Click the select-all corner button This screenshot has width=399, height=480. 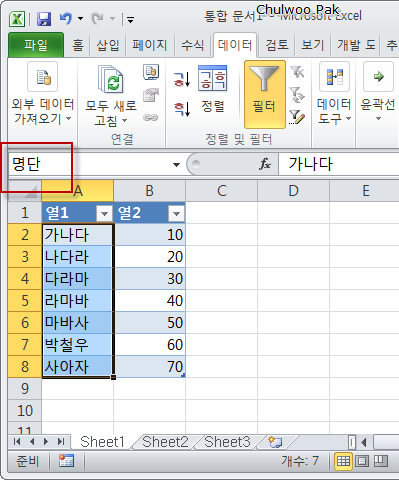(x=25, y=191)
